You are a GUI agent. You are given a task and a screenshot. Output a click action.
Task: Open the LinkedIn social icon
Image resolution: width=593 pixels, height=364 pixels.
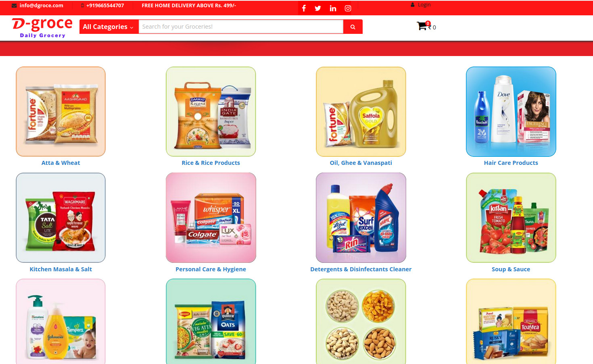tap(333, 8)
